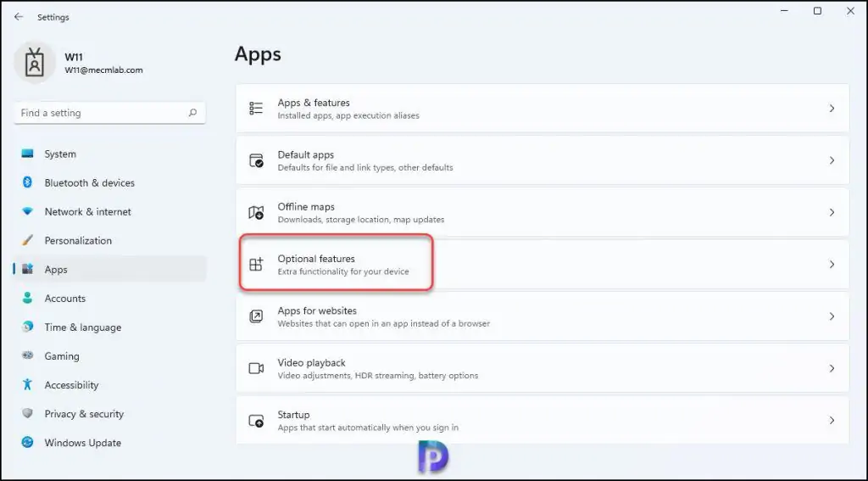Click 'Installed apps, app execution aliases' text
The width and height of the screenshot is (868, 481).
(x=348, y=116)
